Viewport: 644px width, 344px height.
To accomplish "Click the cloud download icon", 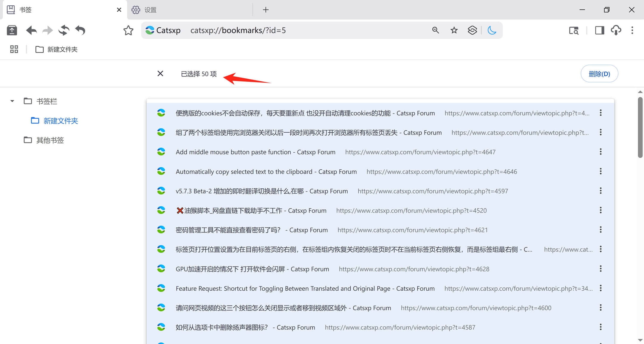I will 616,30.
